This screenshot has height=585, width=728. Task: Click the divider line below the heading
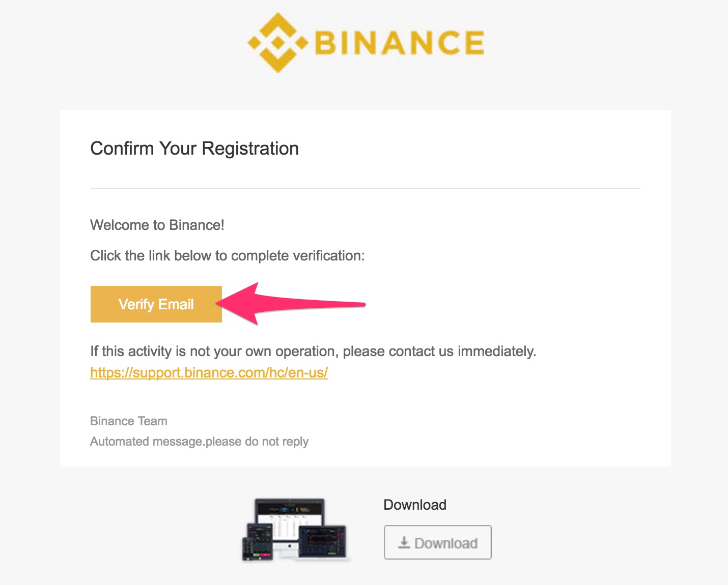[x=365, y=189]
